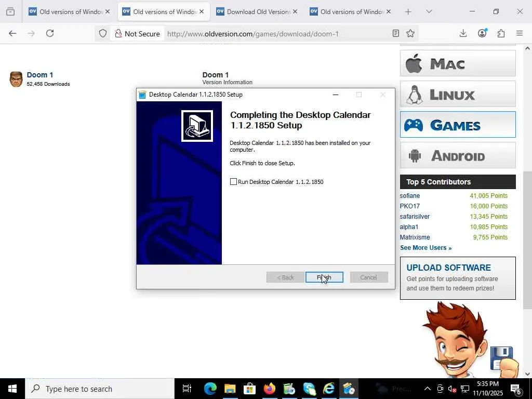Close the first Old versions tab

click(x=108, y=11)
